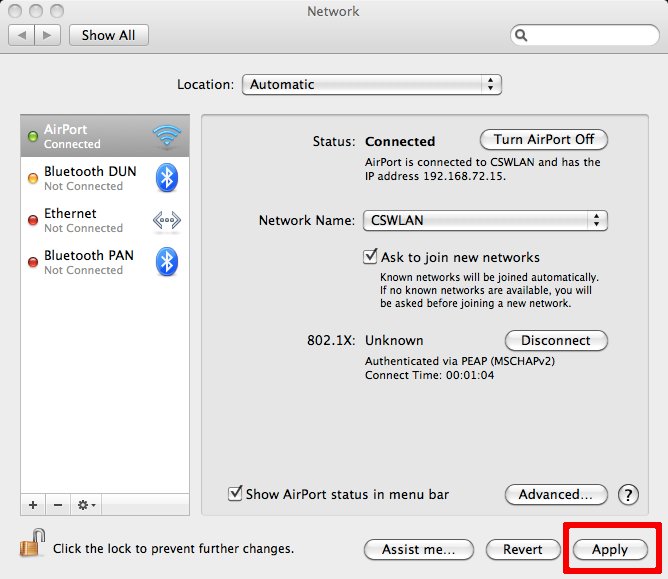Image resolution: width=668 pixels, height=579 pixels.
Task: Click Turn AirPort Off
Action: click(x=544, y=139)
